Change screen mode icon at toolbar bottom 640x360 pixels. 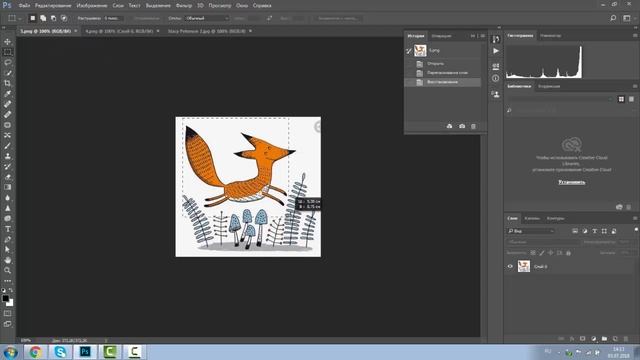(x=7, y=324)
